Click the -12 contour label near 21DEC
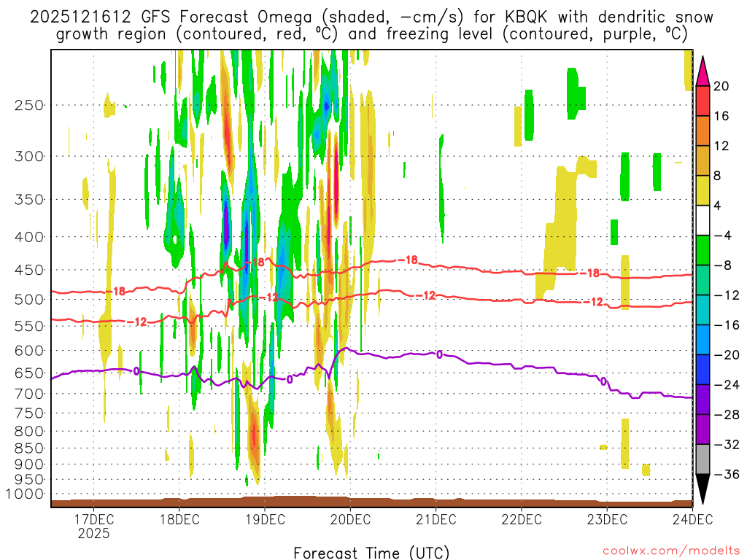This screenshot has height=560, width=747. (x=425, y=296)
